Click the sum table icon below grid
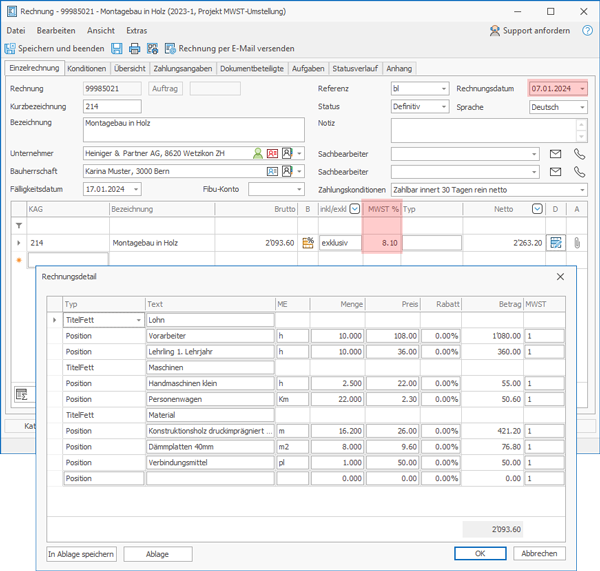Screen dimensions: 600x571 [22, 394]
